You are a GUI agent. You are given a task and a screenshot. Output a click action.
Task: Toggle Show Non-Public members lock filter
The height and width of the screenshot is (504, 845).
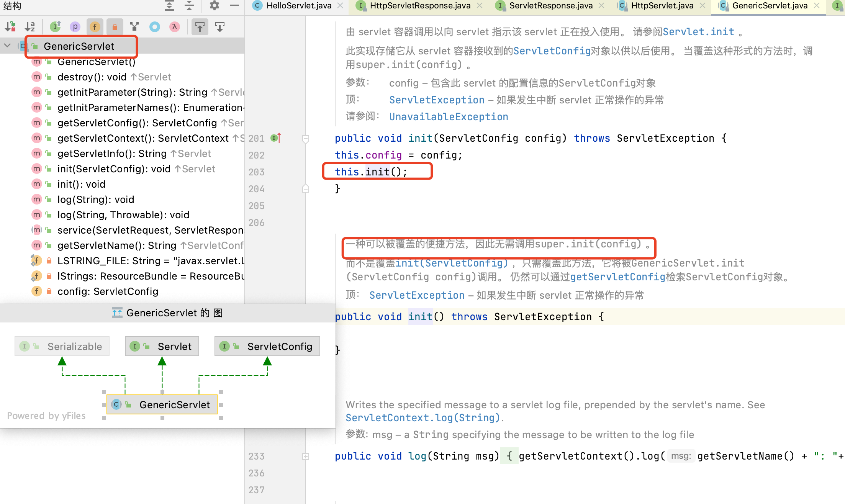[x=115, y=27]
